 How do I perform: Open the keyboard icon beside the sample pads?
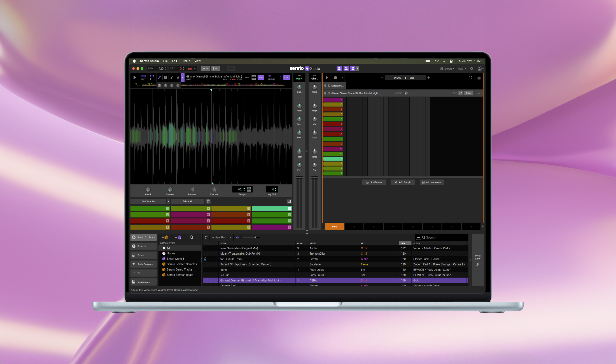[289, 201]
